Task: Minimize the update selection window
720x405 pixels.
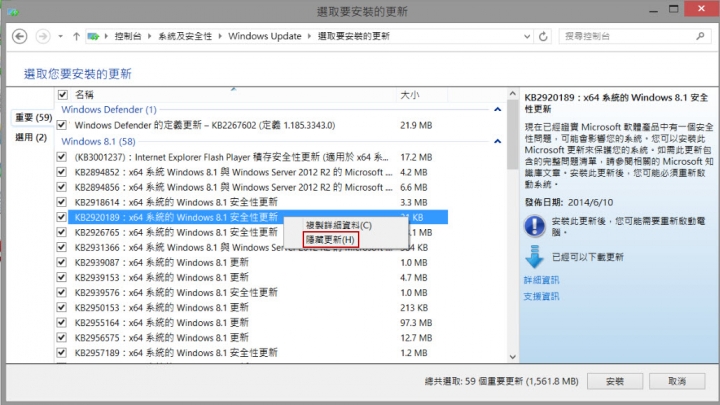Action: 653,10
